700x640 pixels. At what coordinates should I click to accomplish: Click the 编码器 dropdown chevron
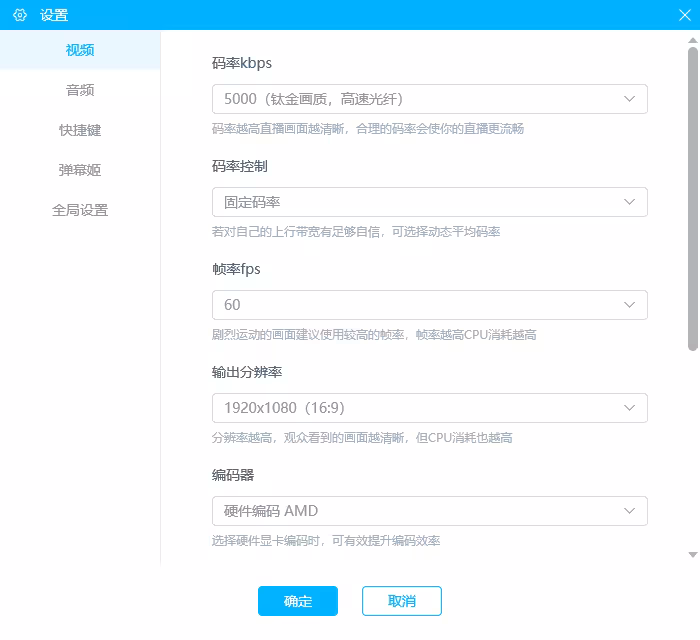[x=629, y=511]
